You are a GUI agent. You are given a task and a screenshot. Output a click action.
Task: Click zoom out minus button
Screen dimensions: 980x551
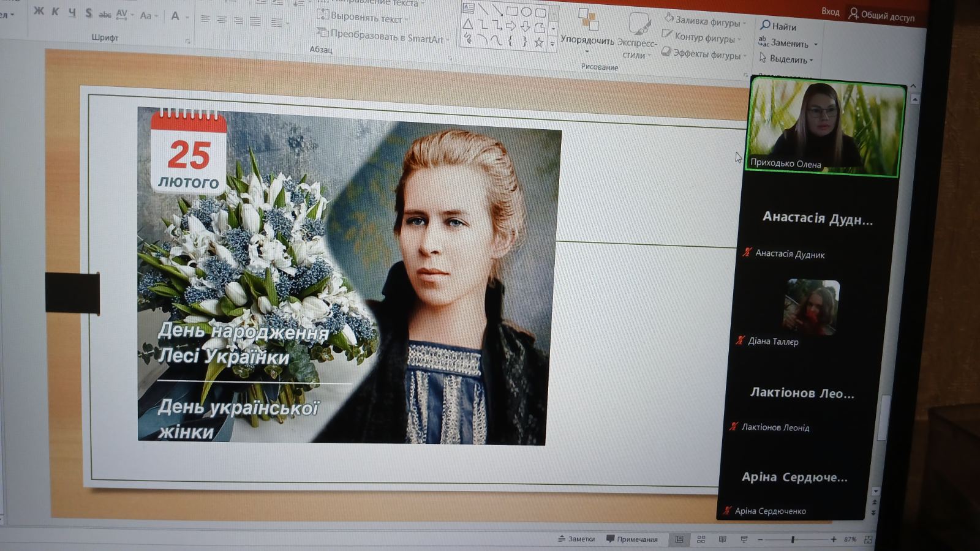[x=760, y=539]
